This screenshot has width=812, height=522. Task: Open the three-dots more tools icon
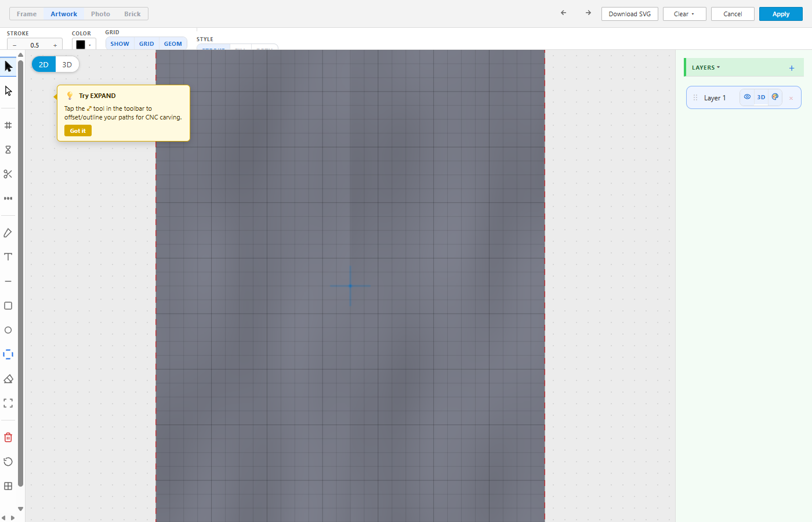[x=8, y=198]
